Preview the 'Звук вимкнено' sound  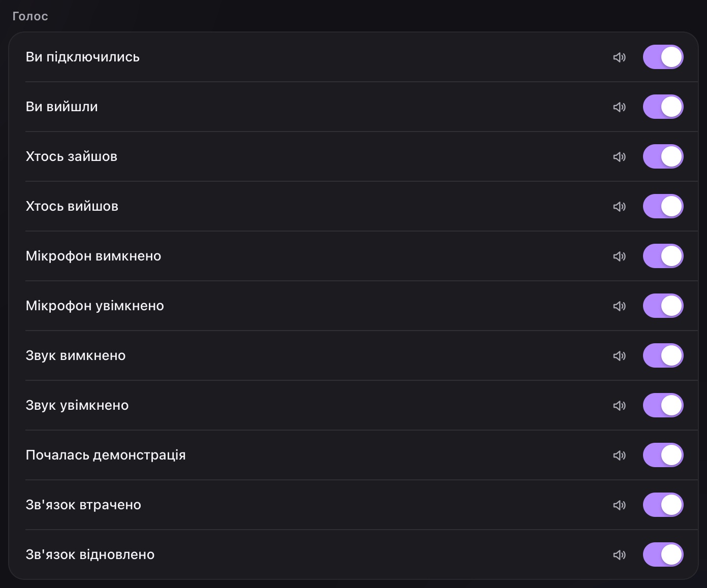click(x=619, y=356)
